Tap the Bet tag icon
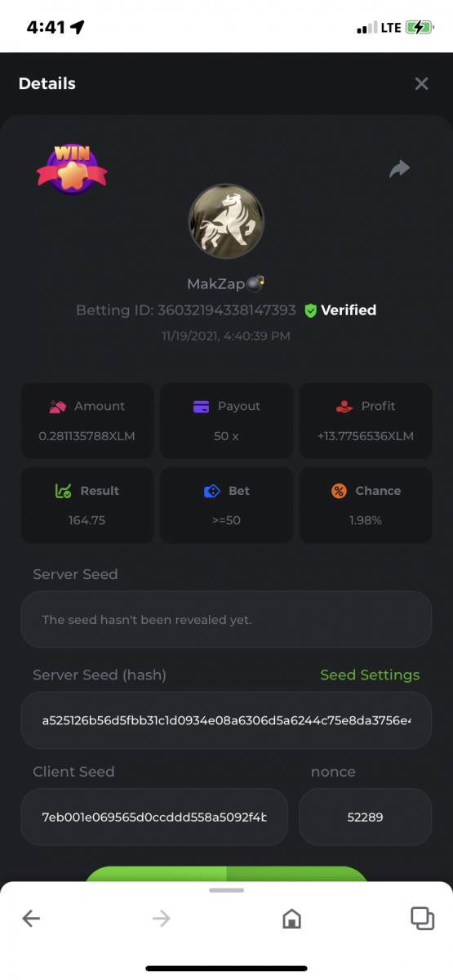The height and width of the screenshot is (980, 453). click(x=211, y=491)
